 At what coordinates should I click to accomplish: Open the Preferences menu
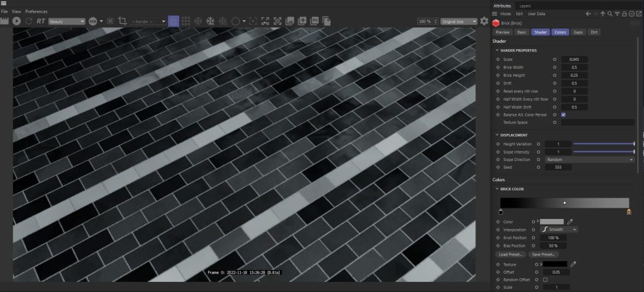pos(36,11)
